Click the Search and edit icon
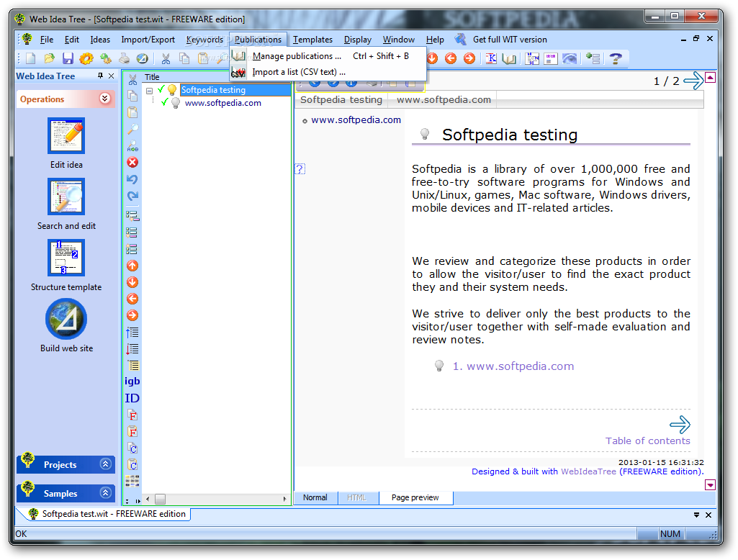The image size is (738, 560). click(66, 197)
